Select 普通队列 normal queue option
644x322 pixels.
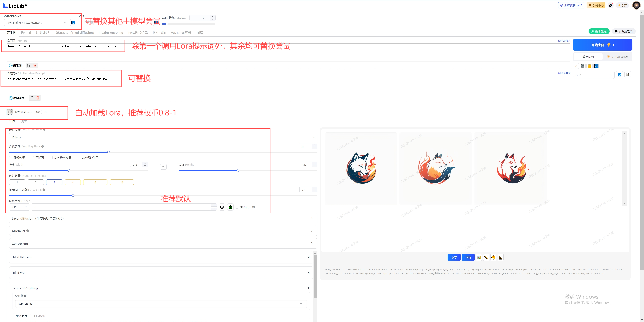[x=588, y=57]
